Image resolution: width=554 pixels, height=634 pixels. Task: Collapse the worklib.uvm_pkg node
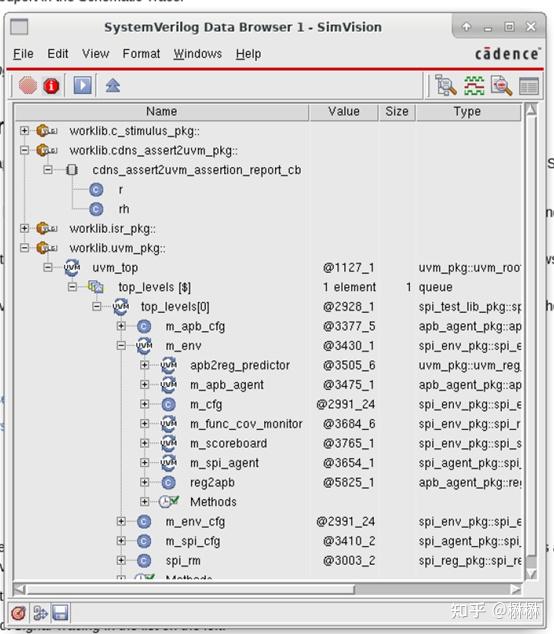(24, 247)
